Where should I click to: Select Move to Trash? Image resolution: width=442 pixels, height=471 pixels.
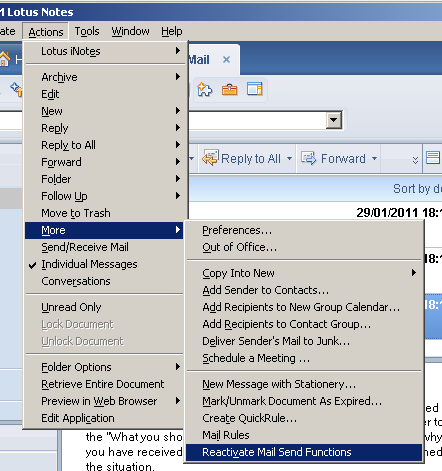[x=104, y=213]
